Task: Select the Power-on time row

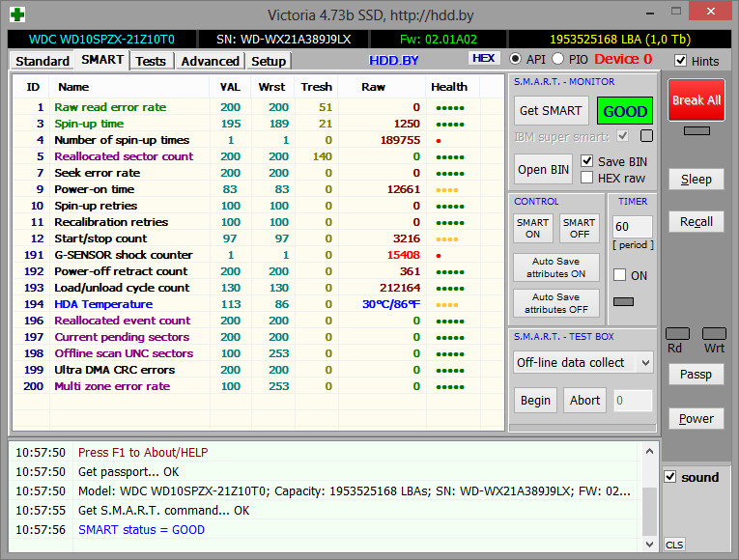Action: [x=258, y=189]
